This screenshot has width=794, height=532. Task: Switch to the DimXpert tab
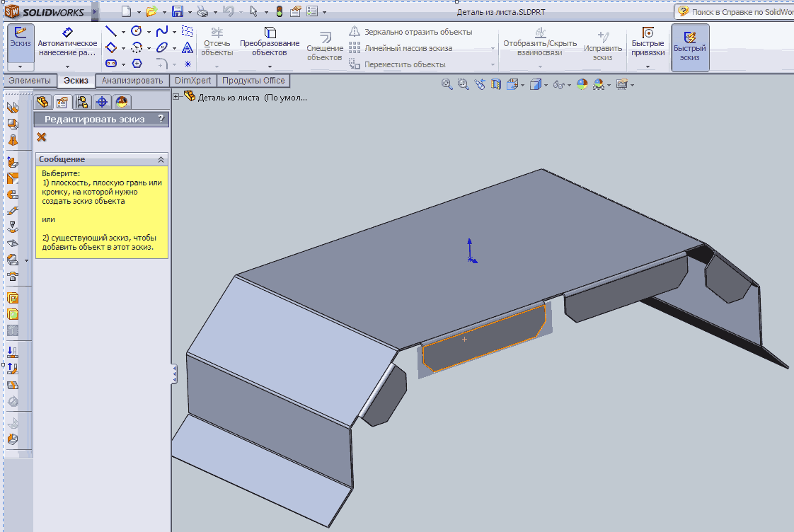[193, 81]
